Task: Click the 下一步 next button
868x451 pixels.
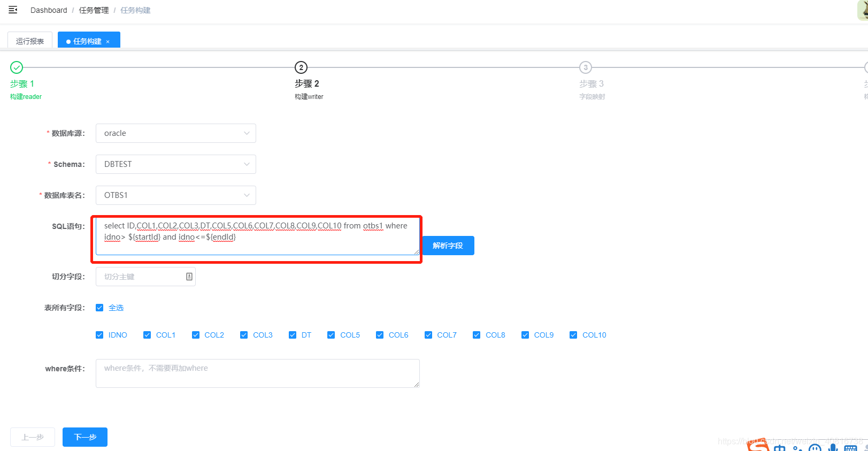Action: (85, 437)
